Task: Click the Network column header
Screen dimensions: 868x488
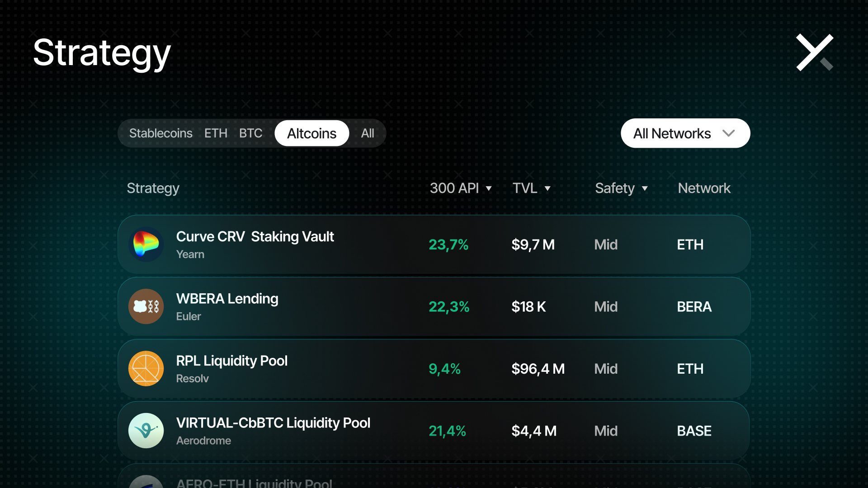Action: click(x=704, y=188)
